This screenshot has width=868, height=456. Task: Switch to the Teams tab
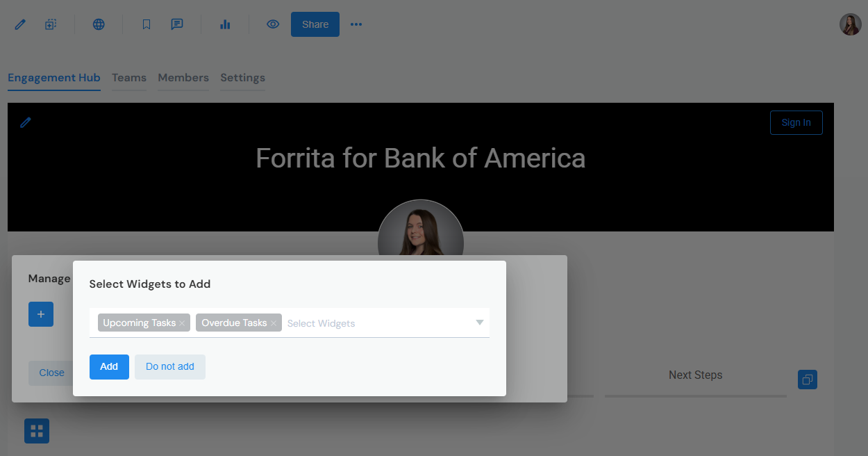point(129,78)
